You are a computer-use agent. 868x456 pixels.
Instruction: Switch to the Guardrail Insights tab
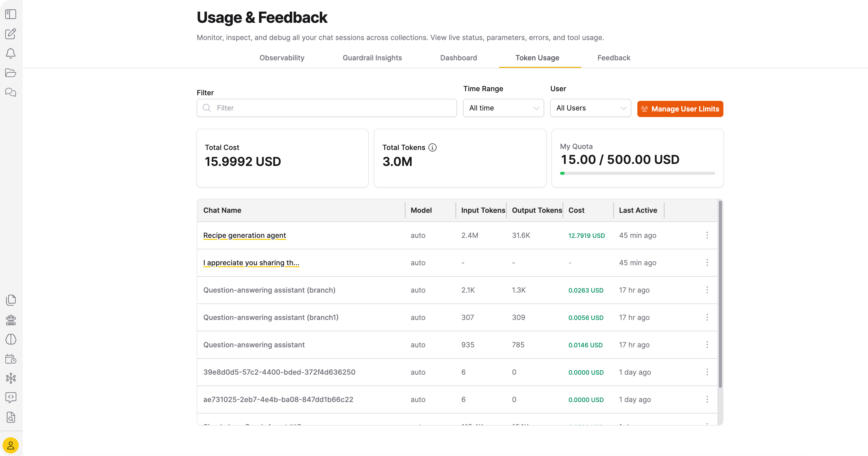372,58
